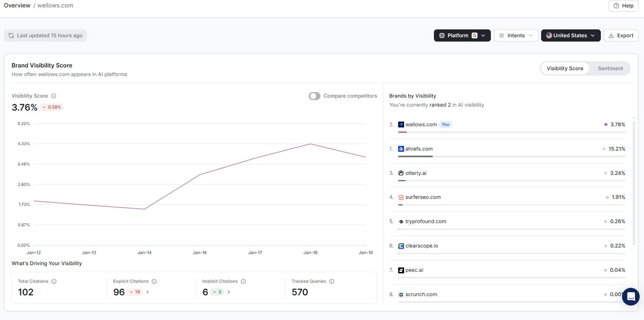644x320 pixels.
Task: Enable the Compare competitors toggle
Action: tap(314, 96)
